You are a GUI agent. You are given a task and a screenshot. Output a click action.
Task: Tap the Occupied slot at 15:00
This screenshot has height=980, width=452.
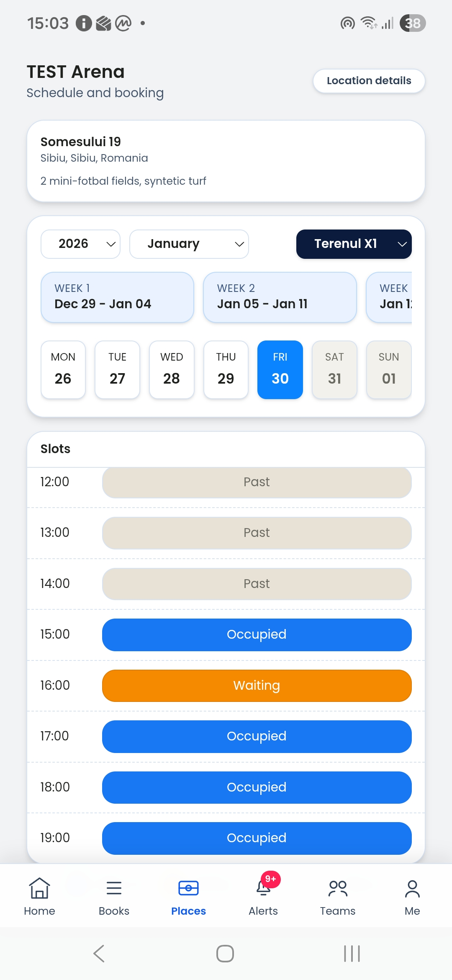(x=257, y=634)
